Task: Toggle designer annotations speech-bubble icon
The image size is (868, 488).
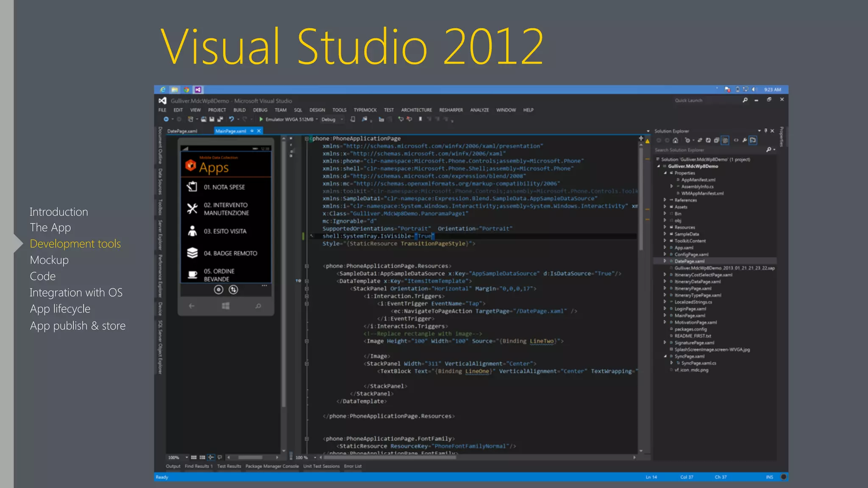Action: 220,457
